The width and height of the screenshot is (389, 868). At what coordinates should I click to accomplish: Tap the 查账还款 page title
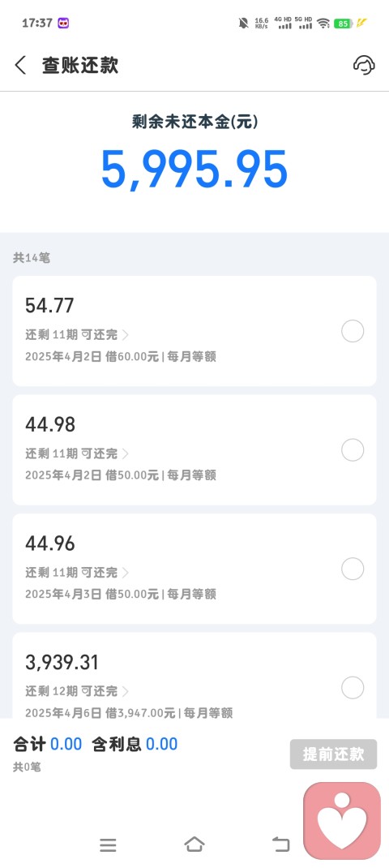tap(80, 66)
